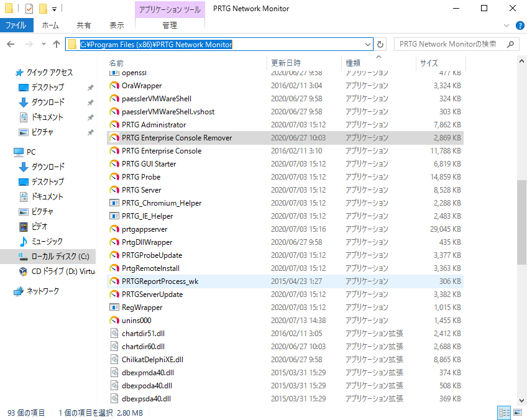Go up one folder level
The width and height of the screenshot is (527, 420).
pos(57,44)
